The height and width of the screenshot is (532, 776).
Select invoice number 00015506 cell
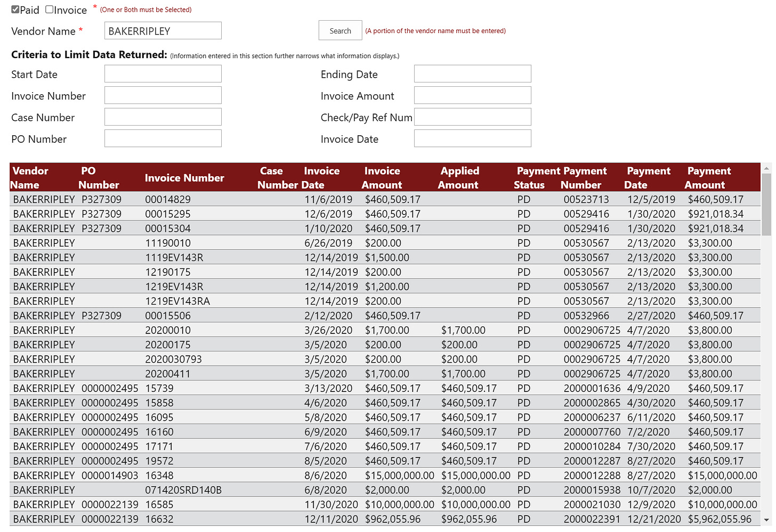(x=168, y=316)
